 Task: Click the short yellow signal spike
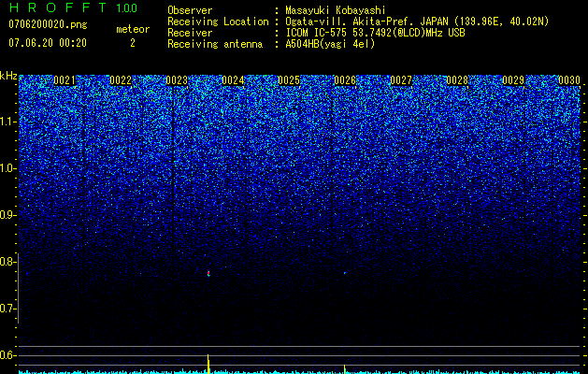point(344,369)
